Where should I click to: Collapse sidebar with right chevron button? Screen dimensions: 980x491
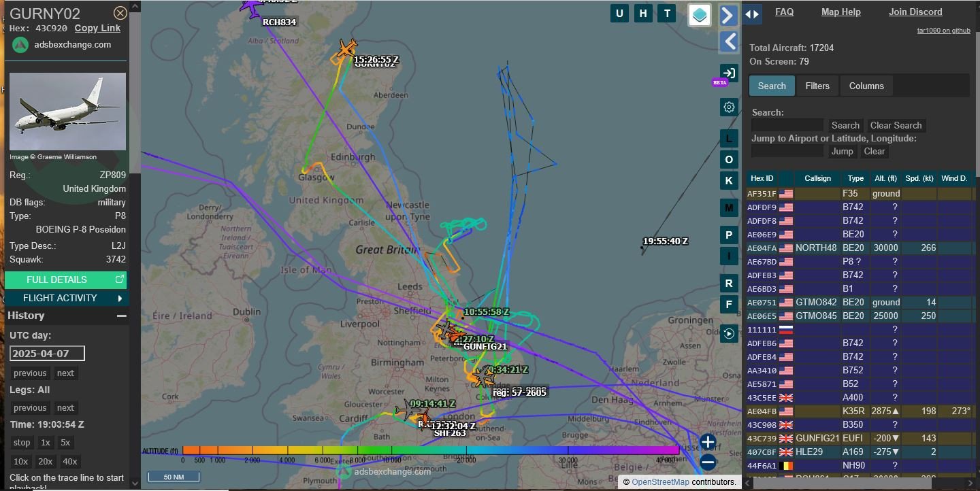click(x=728, y=16)
